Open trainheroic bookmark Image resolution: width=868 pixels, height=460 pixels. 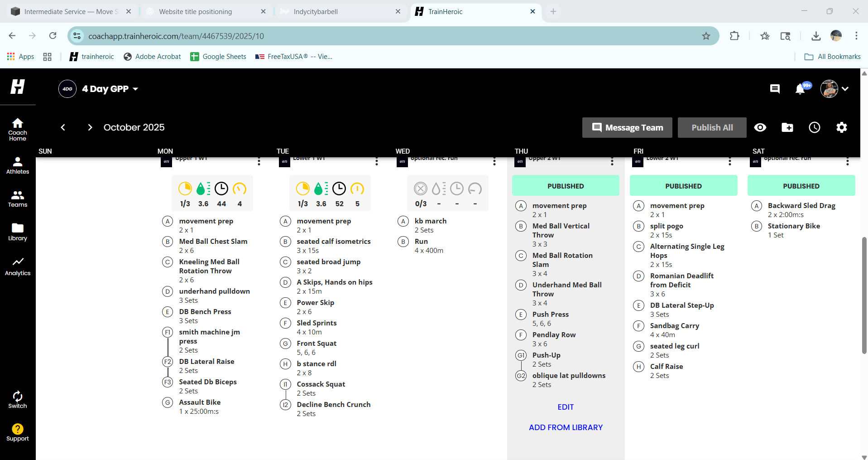tap(91, 57)
